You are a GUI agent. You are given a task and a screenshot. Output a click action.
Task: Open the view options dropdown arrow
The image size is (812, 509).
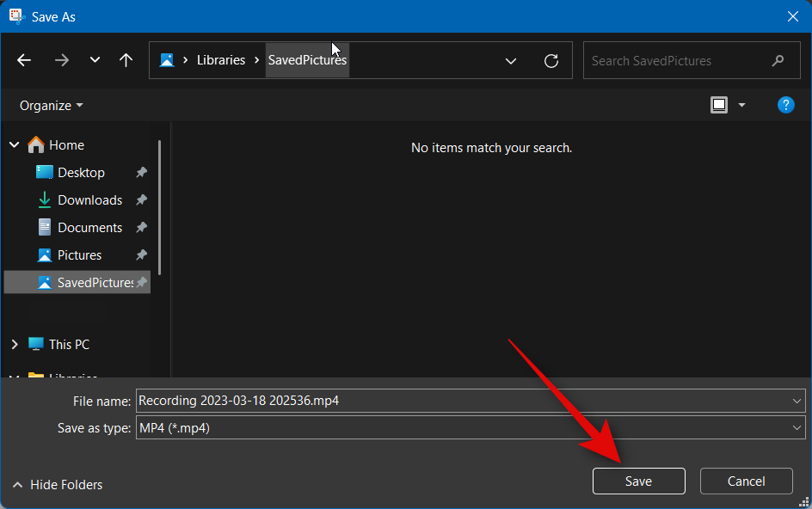741,105
